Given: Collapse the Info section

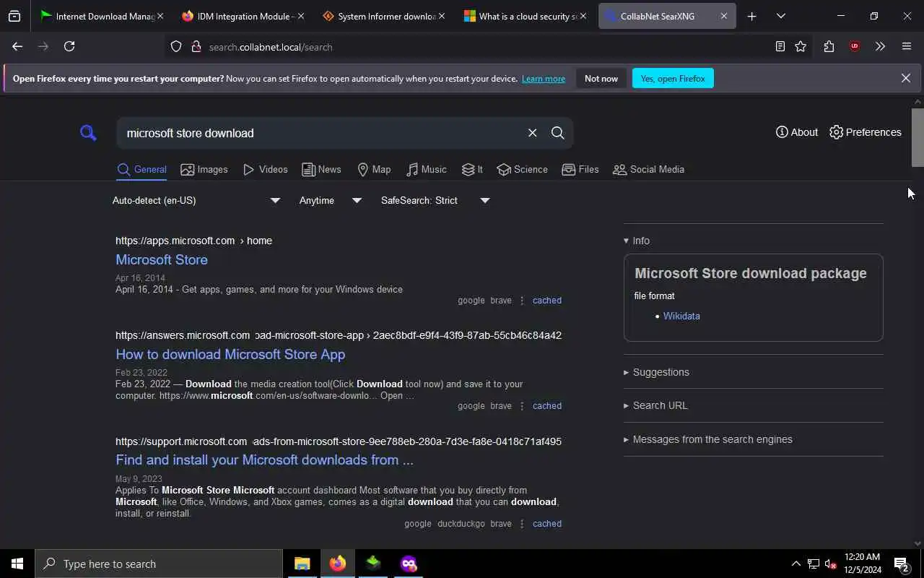Looking at the screenshot, I should [637, 241].
